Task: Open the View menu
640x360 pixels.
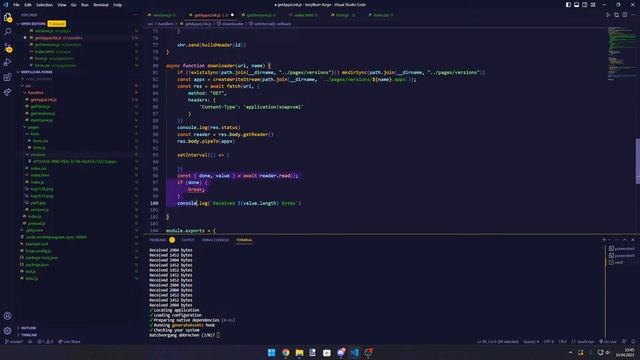Action: (x=62, y=5)
